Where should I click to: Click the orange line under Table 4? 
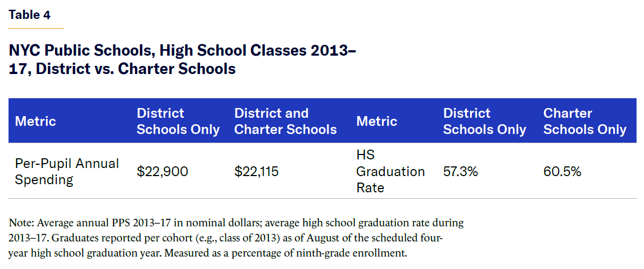click(x=36, y=28)
